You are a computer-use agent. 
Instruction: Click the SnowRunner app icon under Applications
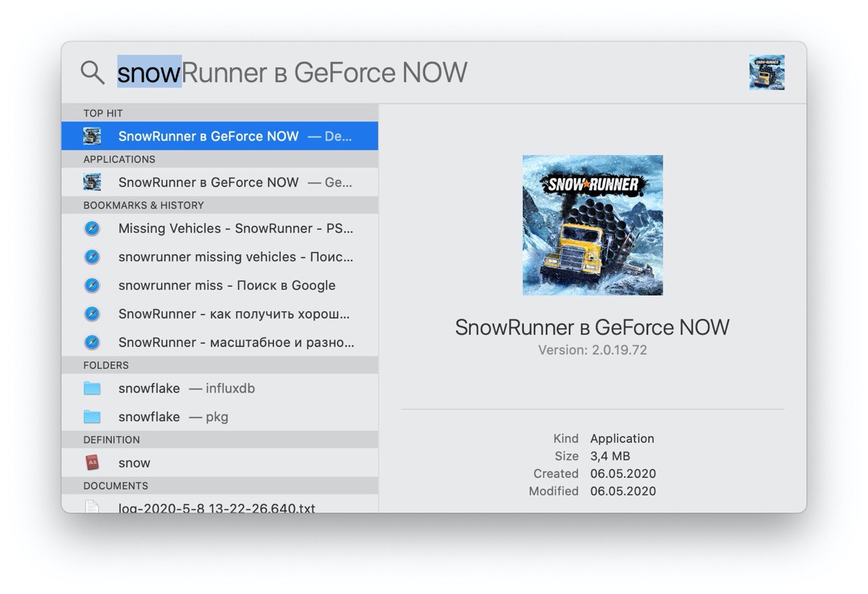tap(92, 182)
